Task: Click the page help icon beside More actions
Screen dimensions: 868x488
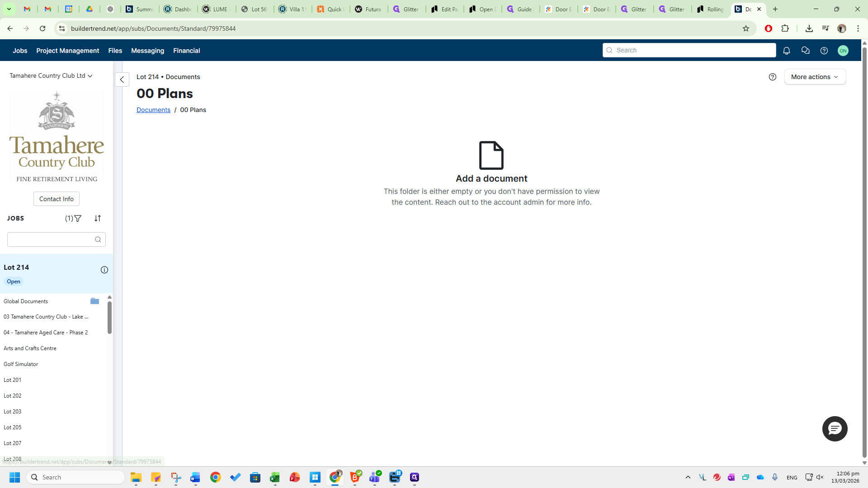Action: pyautogui.click(x=773, y=77)
